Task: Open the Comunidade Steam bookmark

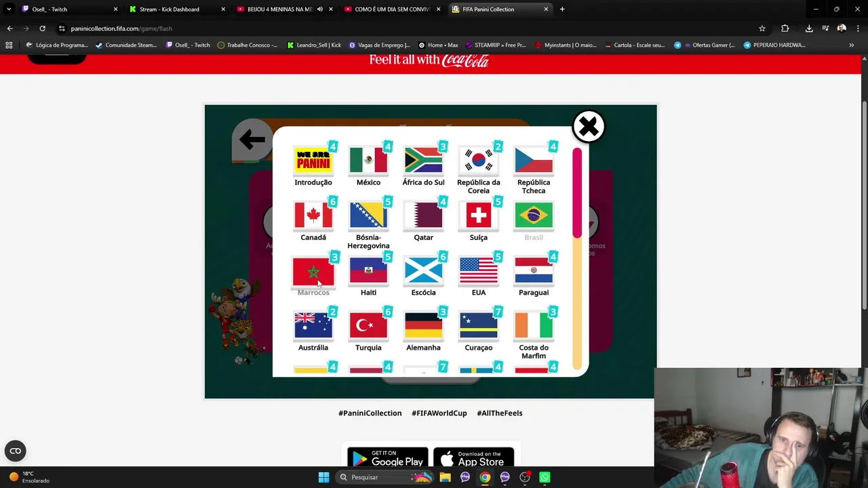Action: pos(126,45)
